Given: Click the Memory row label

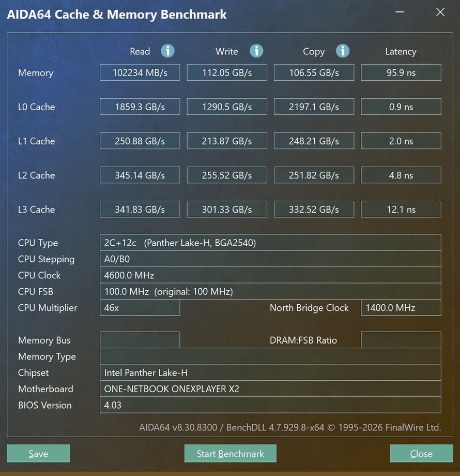Looking at the screenshot, I should tap(36, 73).
